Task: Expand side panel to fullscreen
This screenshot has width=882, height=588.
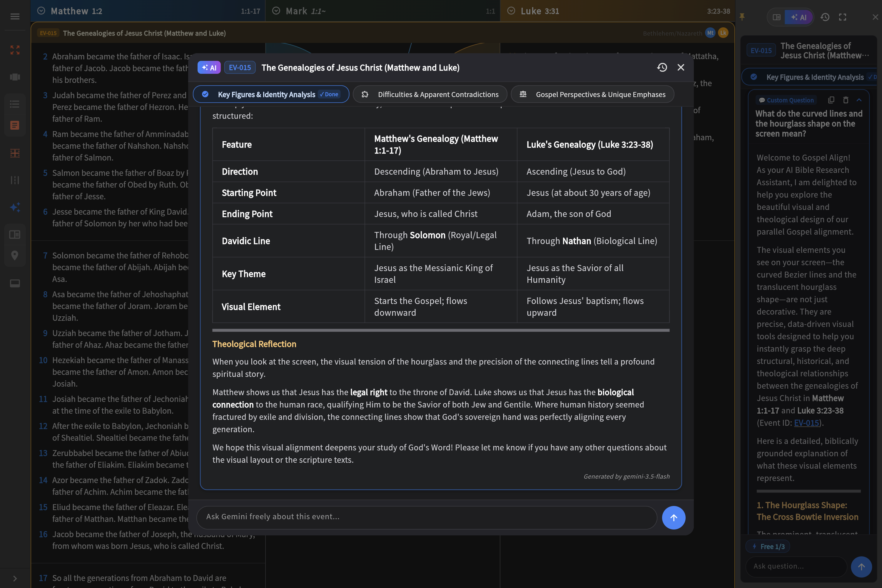Action: [x=843, y=17]
